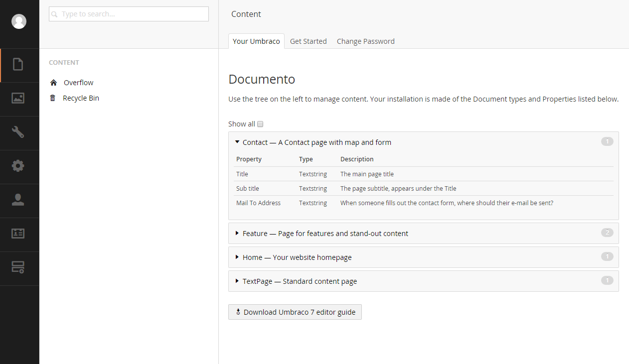Click the download icon on guide button
The height and width of the screenshot is (364, 629).
(238, 312)
